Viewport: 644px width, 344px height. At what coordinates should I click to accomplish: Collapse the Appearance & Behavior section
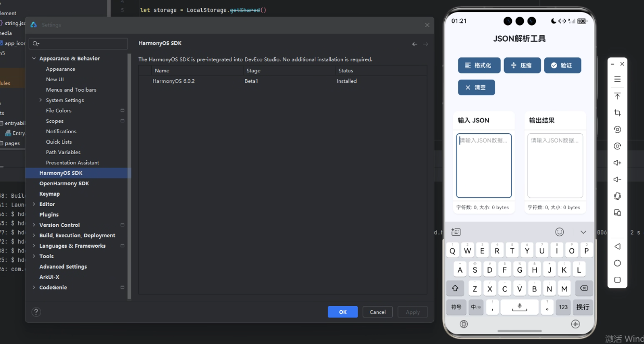coord(34,59)
